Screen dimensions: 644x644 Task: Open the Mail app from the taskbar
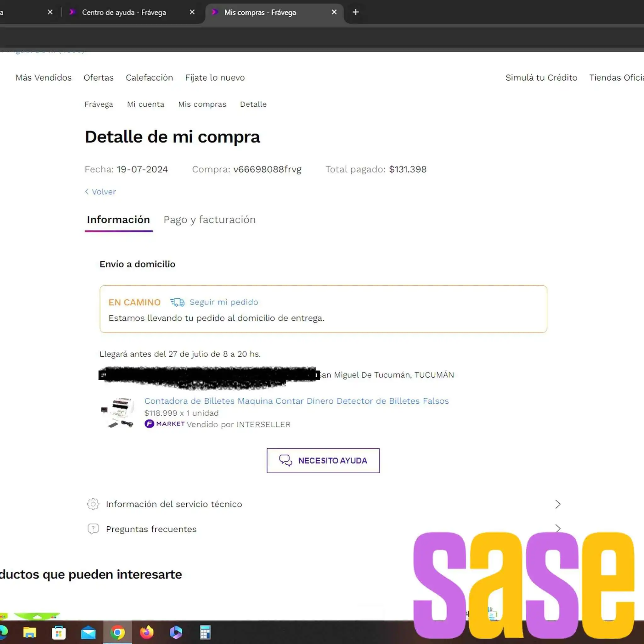point(88,633)
